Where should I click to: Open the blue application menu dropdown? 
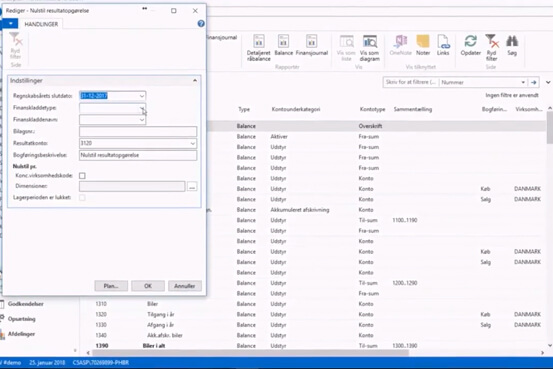(11, 24)
